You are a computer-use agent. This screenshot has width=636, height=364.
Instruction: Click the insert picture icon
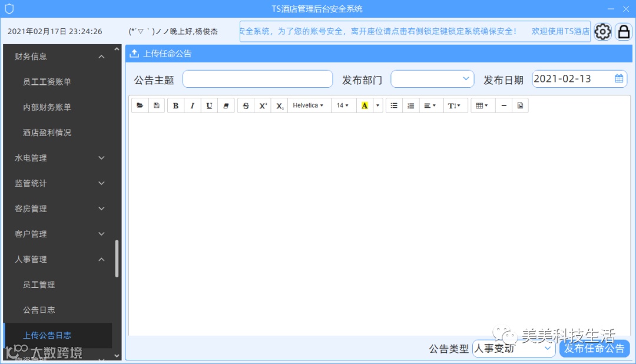(x=521, y=105)
